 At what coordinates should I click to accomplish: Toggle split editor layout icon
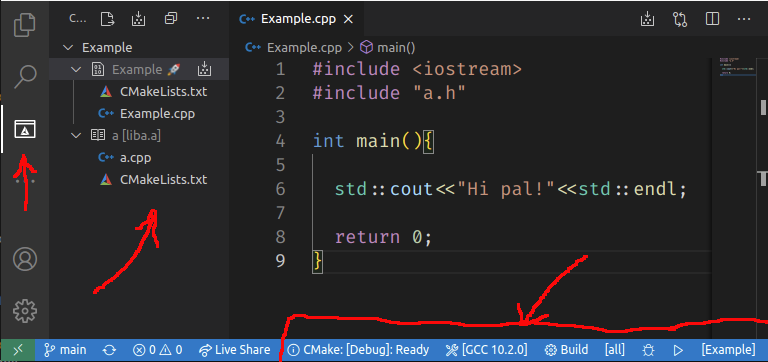(712, 19)
